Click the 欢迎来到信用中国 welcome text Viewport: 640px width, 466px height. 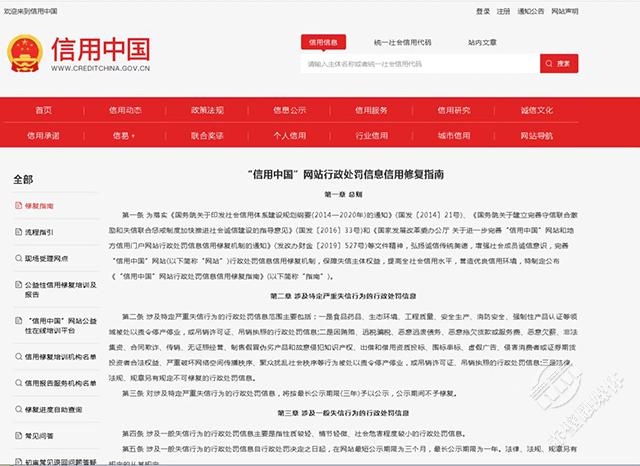click(x=31, y=11)
